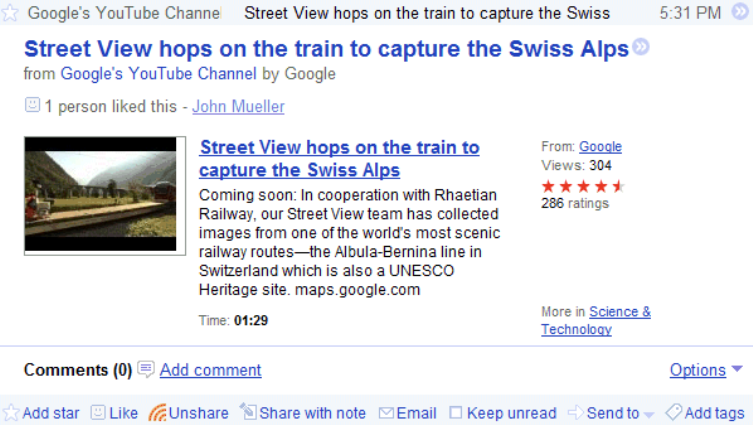The width and height of the screenshot is (753, 425).
Task: Toggle the Keep unread checkbox
Action: pos(456,413)
